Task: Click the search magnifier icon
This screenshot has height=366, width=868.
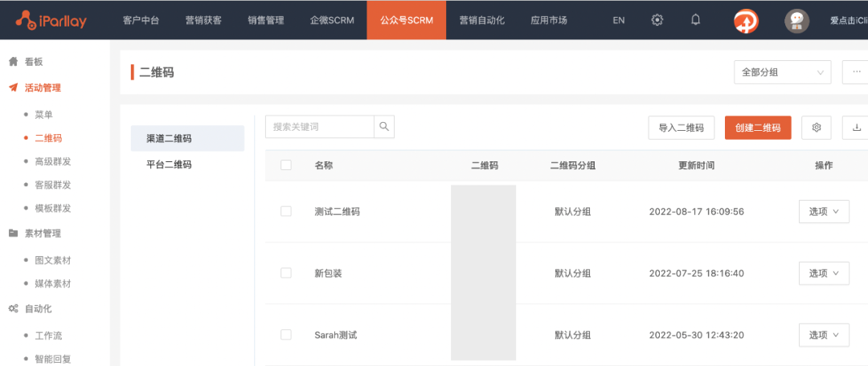Action: pos(384,127)
